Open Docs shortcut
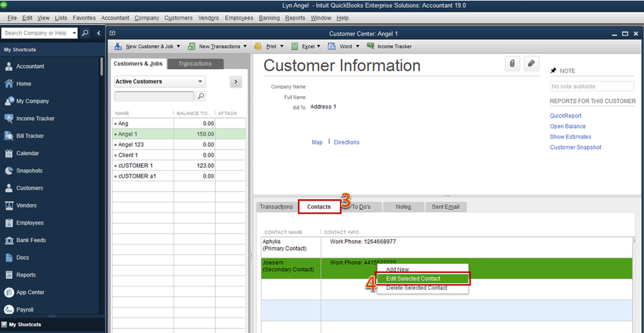The image size is (644, 333). (x=23, y=257)
